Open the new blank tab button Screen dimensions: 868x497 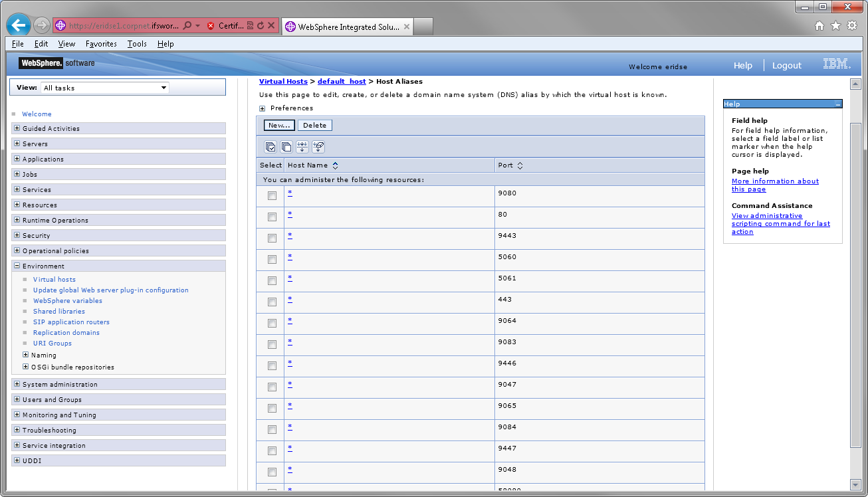424,27
